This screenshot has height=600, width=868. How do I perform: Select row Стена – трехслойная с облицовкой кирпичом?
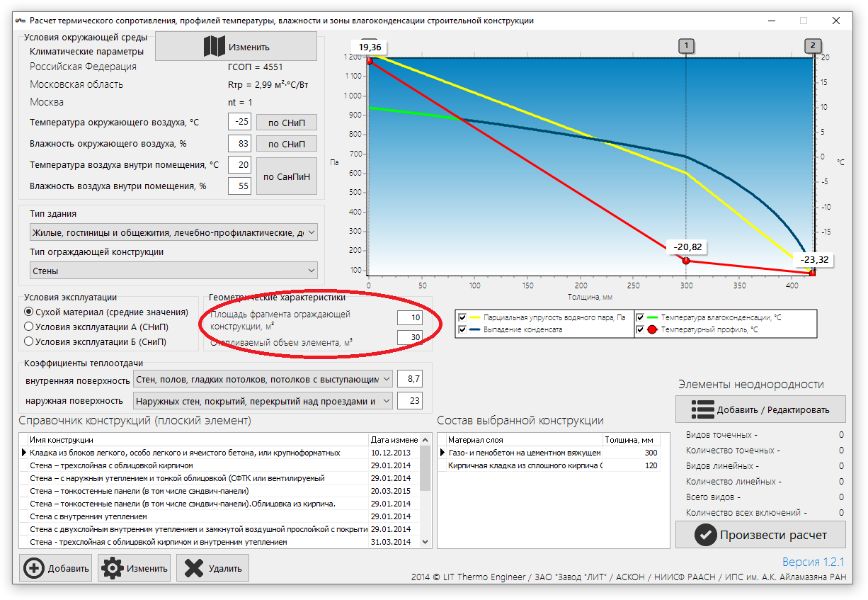[219, 465]
